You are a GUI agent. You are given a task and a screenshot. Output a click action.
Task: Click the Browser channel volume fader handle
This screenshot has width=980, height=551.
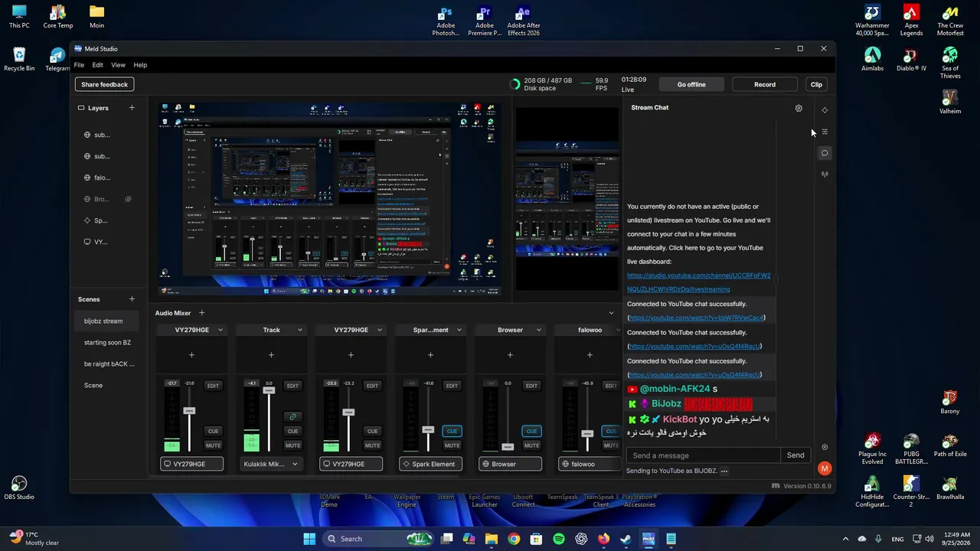[x=508, y=446]
